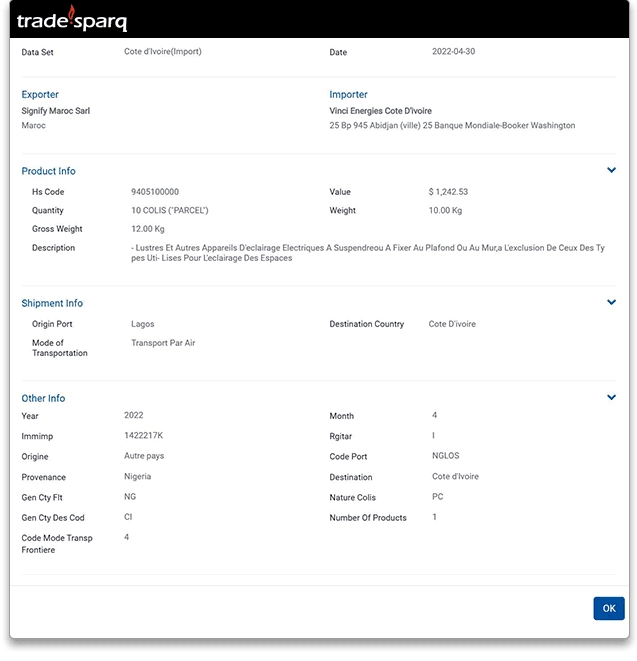The height and width of the screenshot is (661, 637).
Task: Click the OK button
Action: (609, 608)
